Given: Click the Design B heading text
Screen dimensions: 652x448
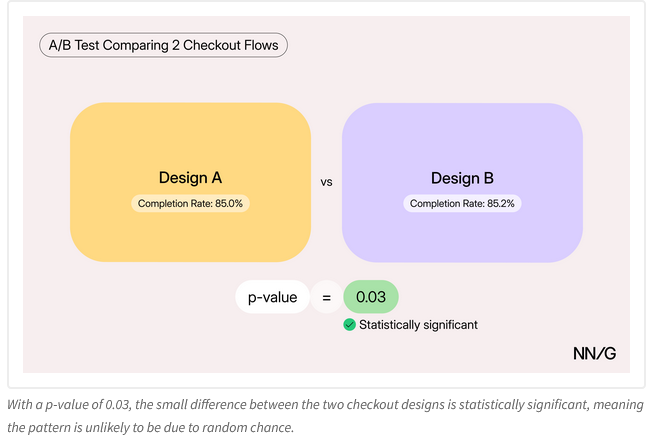Looking at the screenshot, I should pos(462,178).
